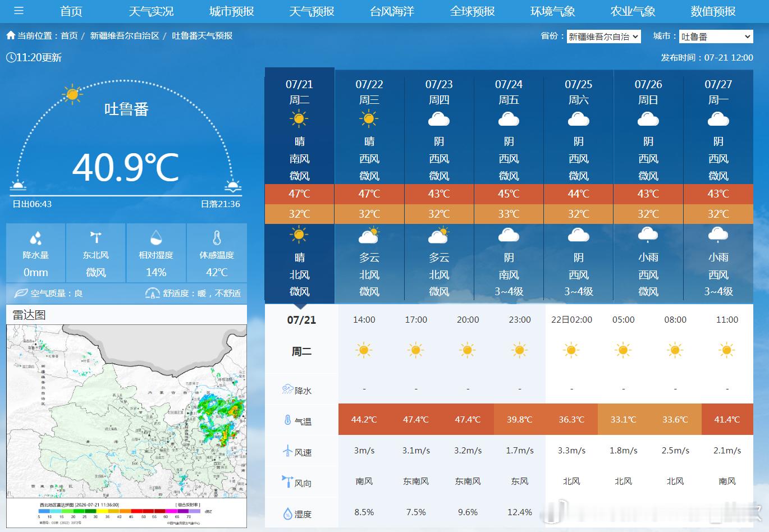The height and width of the screenshot is (532, 769).
Task: Click the 45℃ high temperature for 07/24
Action: coord(509,194)
